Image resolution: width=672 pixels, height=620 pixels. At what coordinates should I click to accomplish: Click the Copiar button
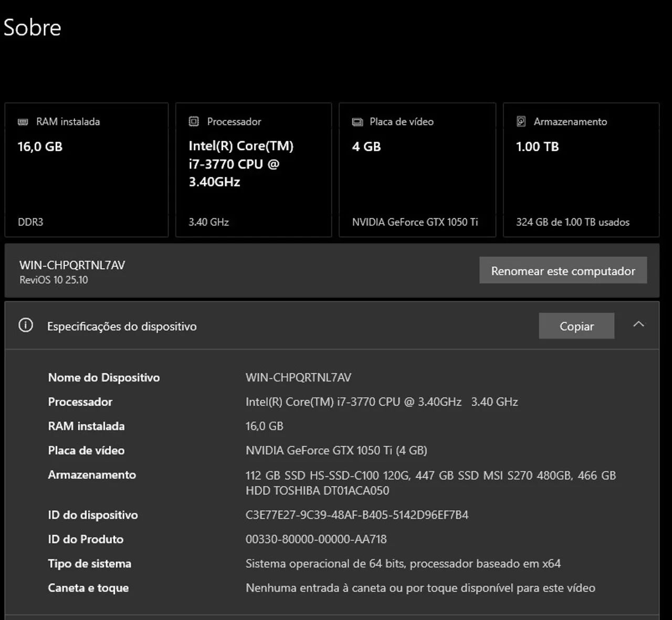(576, 326)
